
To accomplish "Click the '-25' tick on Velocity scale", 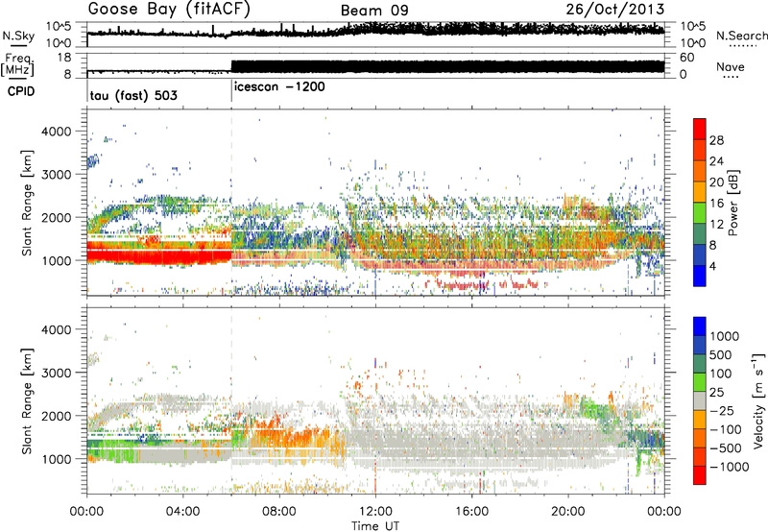I will (x=722, y=410).
